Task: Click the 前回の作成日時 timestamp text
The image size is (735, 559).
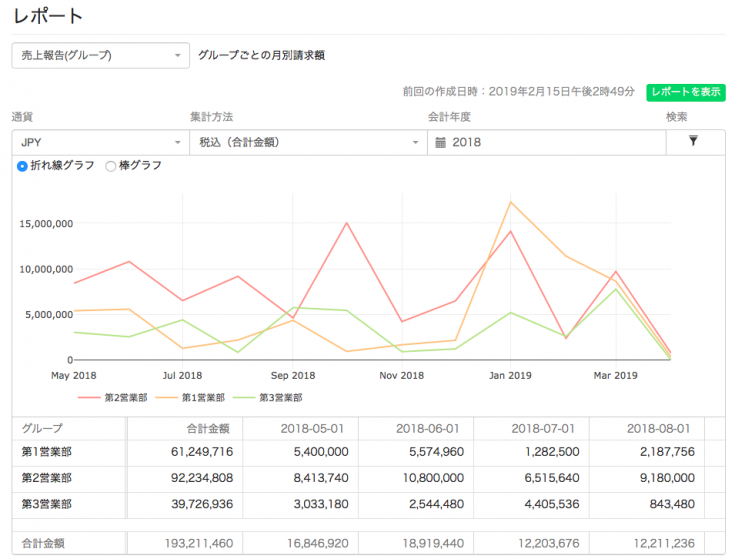Action: coord(518,91)
